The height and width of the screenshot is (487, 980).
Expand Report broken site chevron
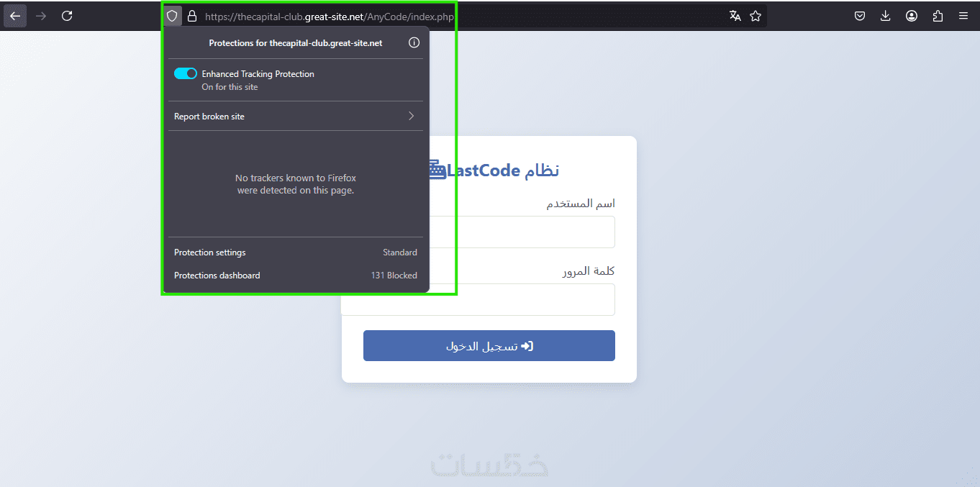412,116
